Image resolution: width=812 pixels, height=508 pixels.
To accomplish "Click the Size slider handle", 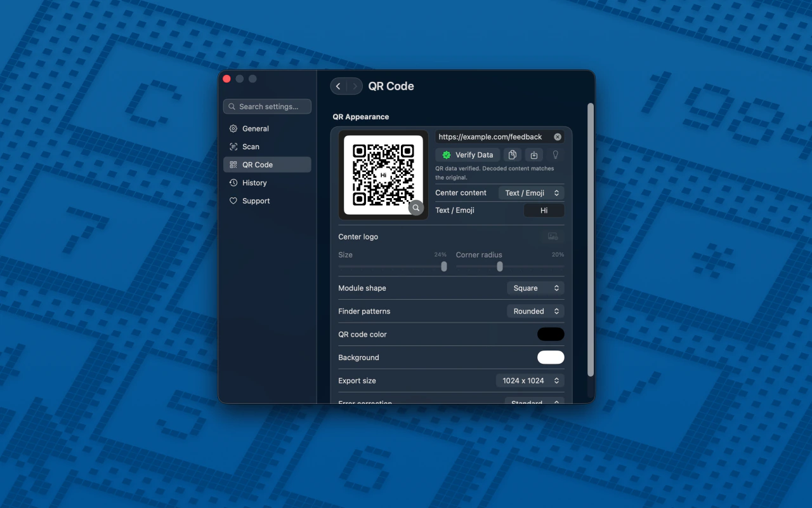I will pos(444,267).
